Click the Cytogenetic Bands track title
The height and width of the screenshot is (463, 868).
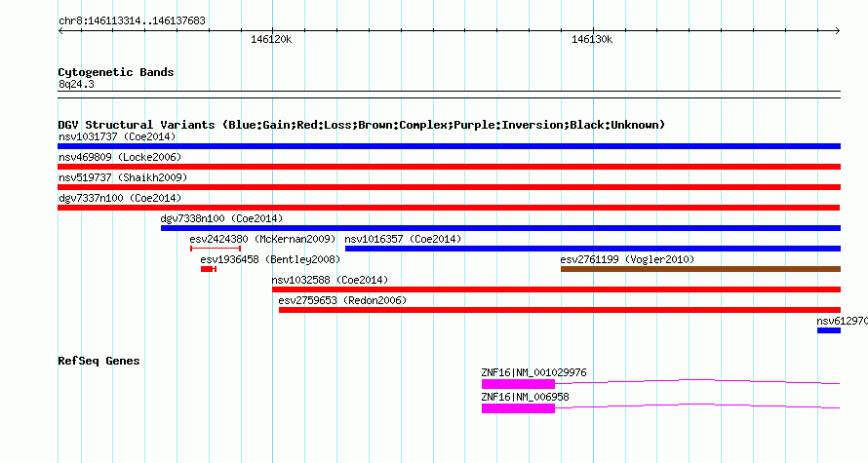pyautogui.click(x=116, y=72)
